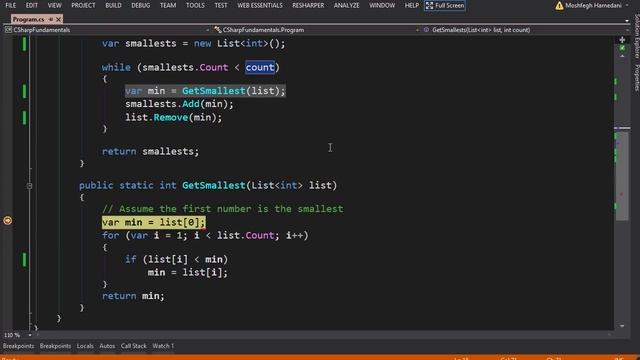Viewport: 640px width, 360px height.
Task: Open the WEB ESSENTIALS menu
Action: click(x=260, y=5)
